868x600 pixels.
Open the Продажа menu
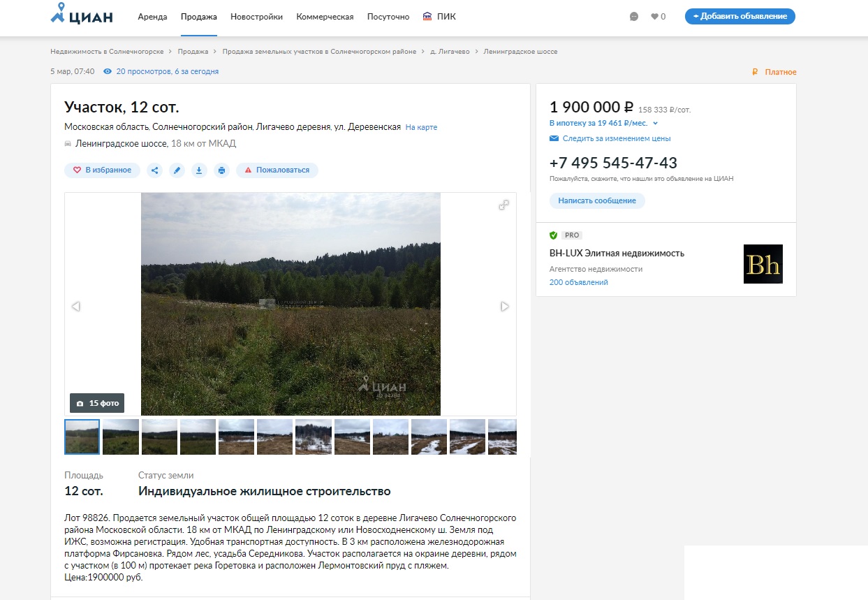tap(199, 17)
